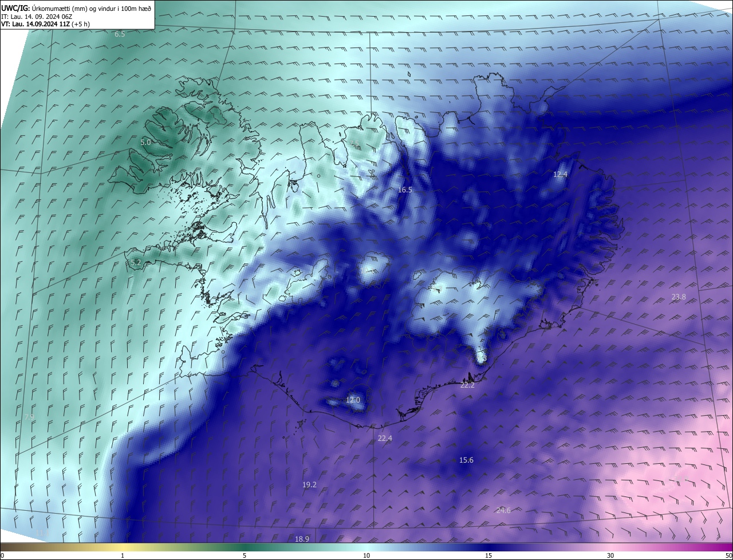Click the 30 tick on the color scale

tap(610, 555)
